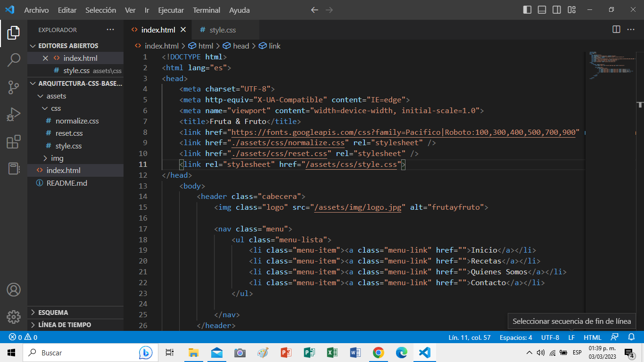Screen dimensions: 644x362
Task: Open File Explorer from the taskbar
Action: [x=193, y=353]
